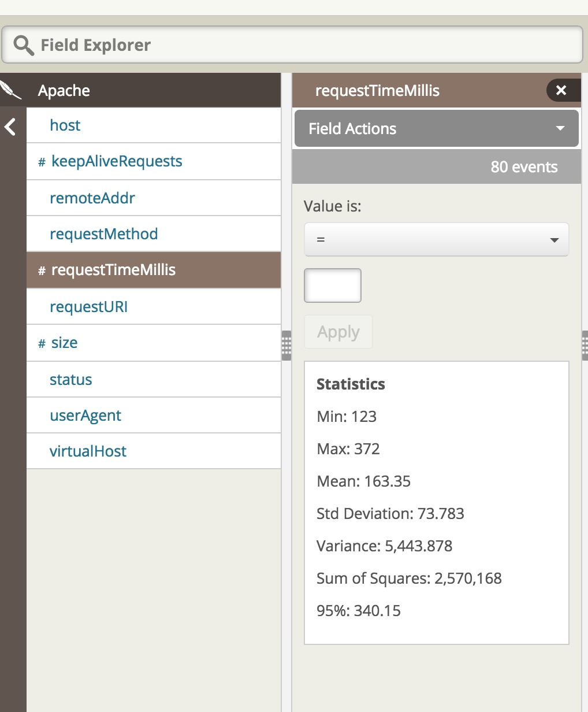Screen dimensions: 588x712
Task: Click the value input box
Action: click(x=333, y=285)
